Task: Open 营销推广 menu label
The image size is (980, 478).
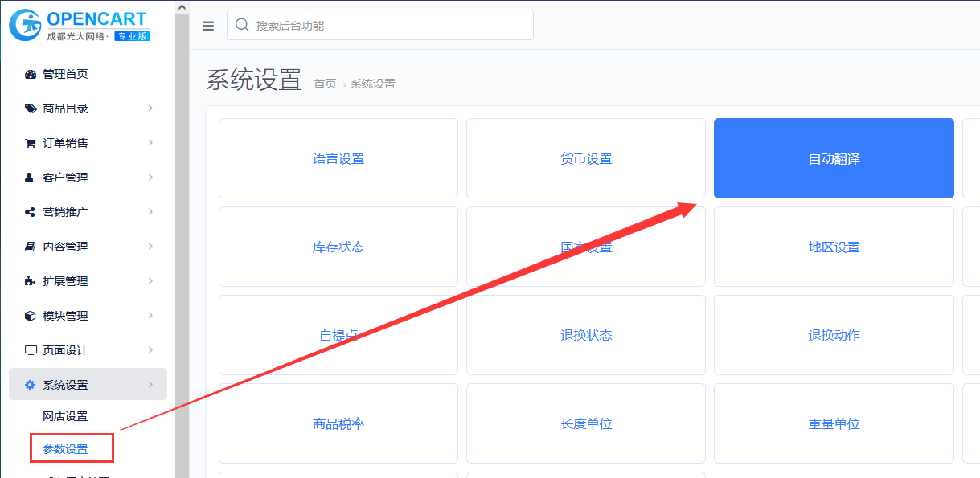Action: click(x=65, y=212)
